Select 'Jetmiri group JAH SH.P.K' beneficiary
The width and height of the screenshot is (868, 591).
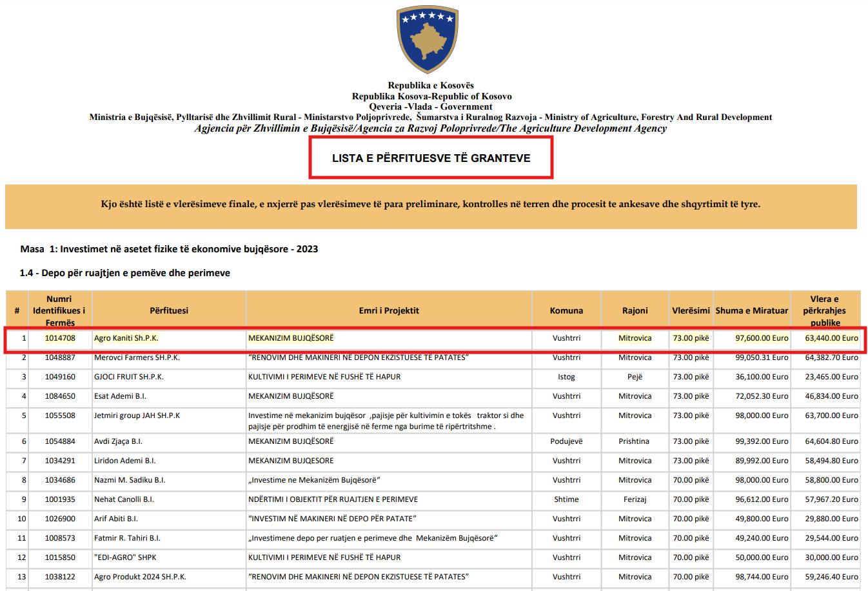(x=137, y=416)
